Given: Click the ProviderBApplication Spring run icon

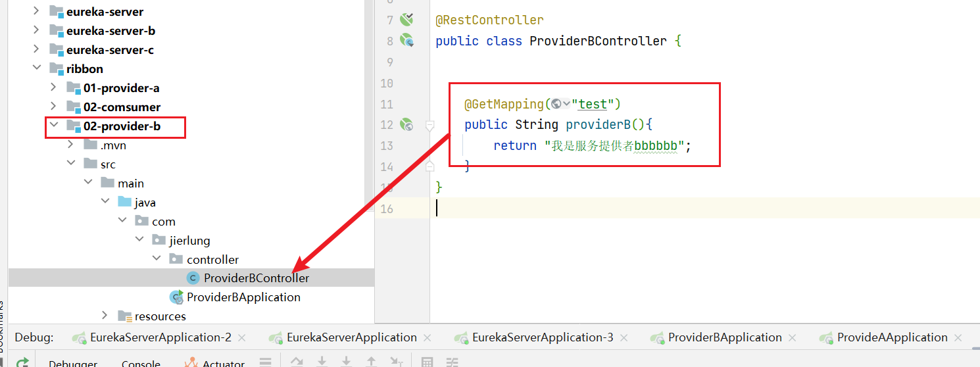Looking at the screenshot, I should (176, 297).
